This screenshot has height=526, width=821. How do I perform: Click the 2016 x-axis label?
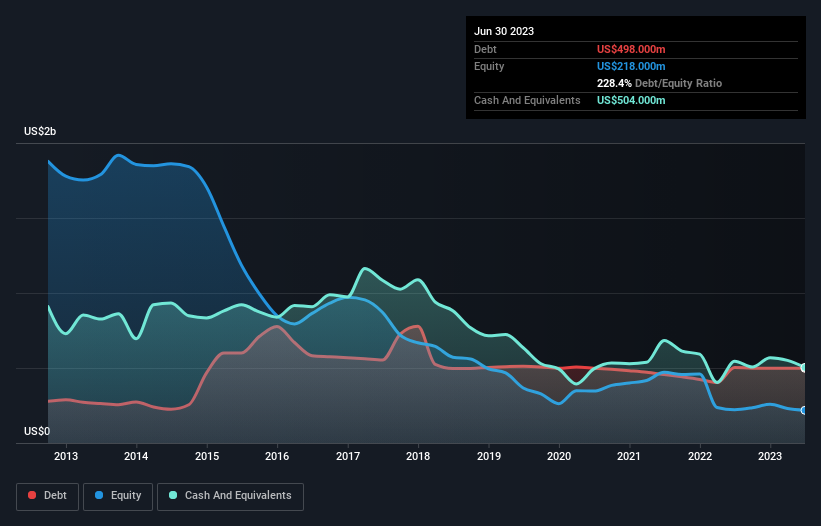277,456
